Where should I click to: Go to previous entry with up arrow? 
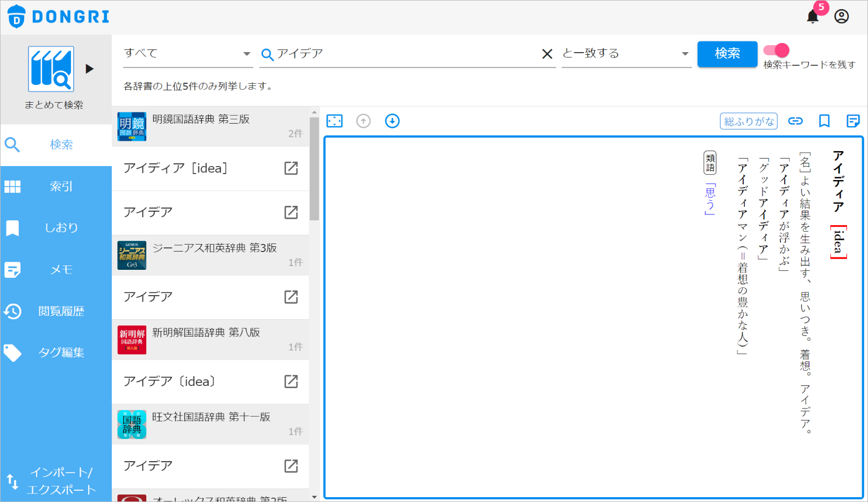point(364,121)
